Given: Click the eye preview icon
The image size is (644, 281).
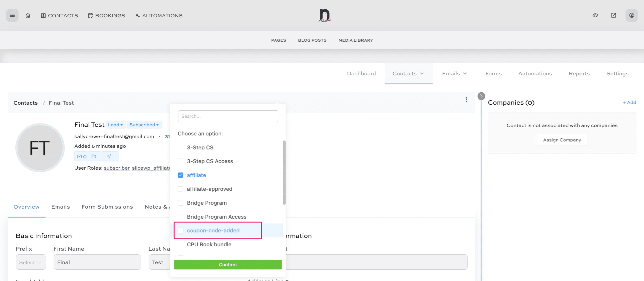Looking at the screenshot, I should 595,15.
